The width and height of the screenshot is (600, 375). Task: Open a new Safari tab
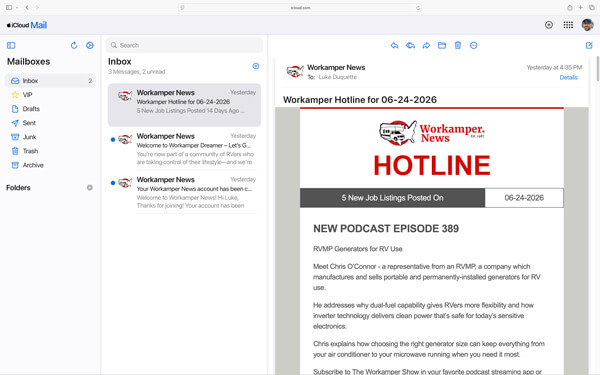(580, 7)
